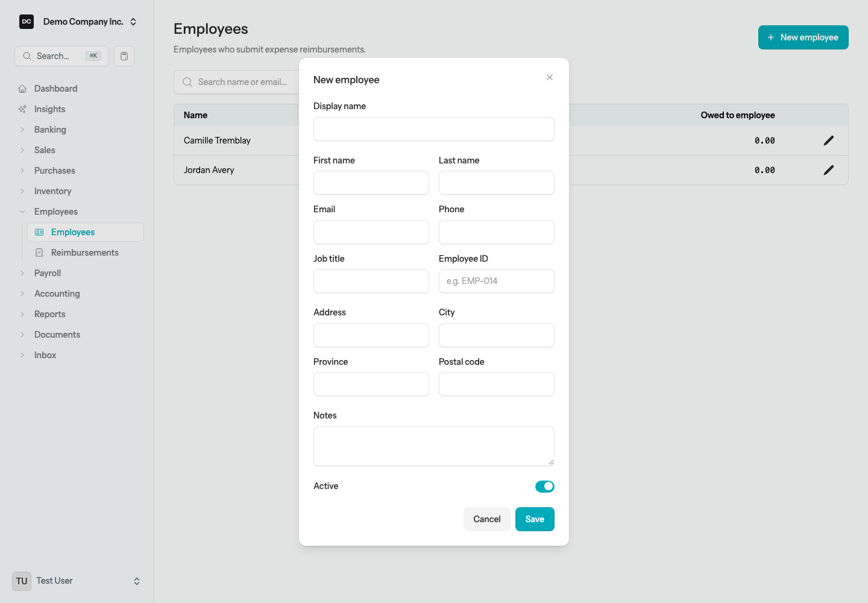The width and height of the screenshot is (868, 603).
Task: Click the Owed to employee header
Action: click(738, 115)
